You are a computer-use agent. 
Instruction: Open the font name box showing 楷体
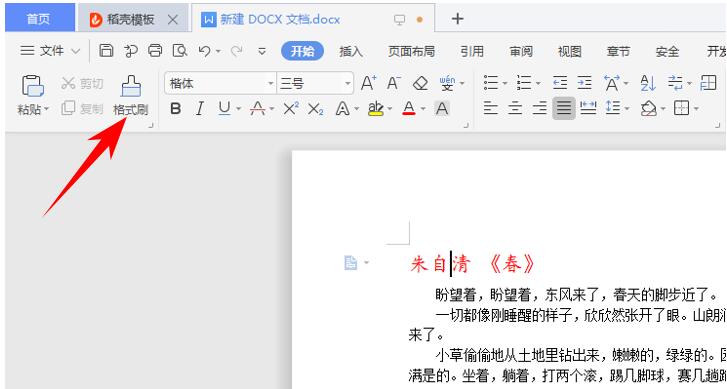click(220, 83)
